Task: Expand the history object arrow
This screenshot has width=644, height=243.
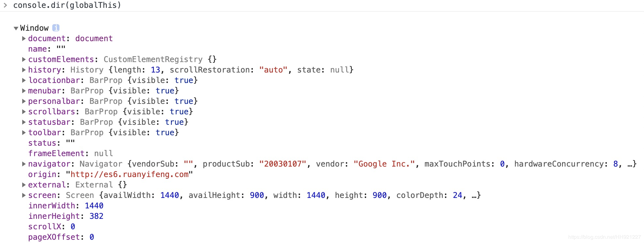Action: [24, 70]
